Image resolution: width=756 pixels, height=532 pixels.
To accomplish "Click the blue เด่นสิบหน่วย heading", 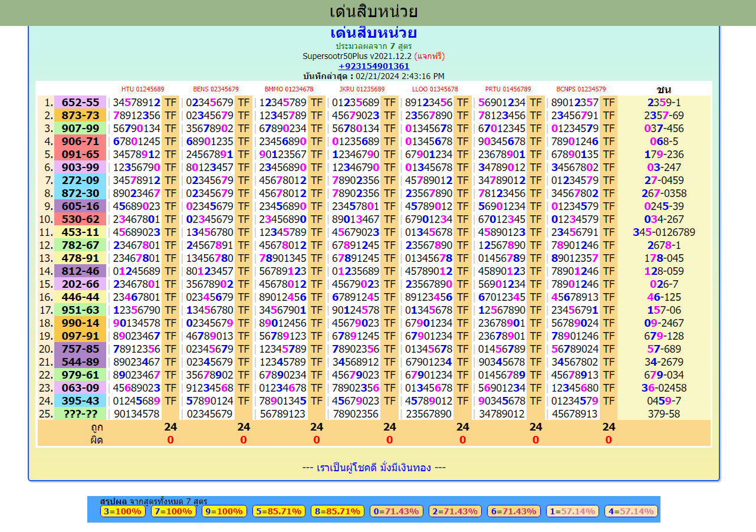I will coord(374,33).
